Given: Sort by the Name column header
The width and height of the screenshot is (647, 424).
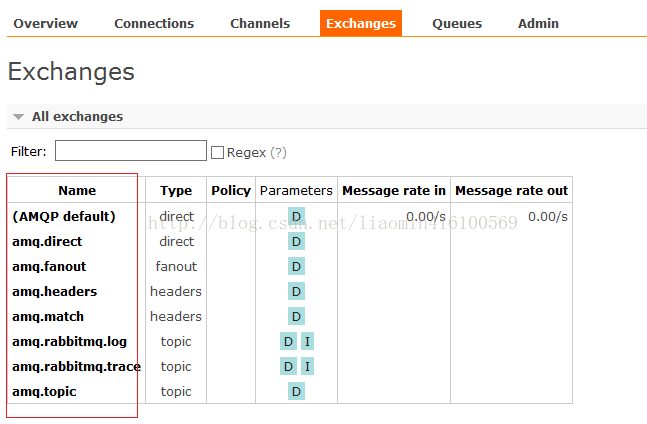Looking at the screenshot, I should point(77,191).
